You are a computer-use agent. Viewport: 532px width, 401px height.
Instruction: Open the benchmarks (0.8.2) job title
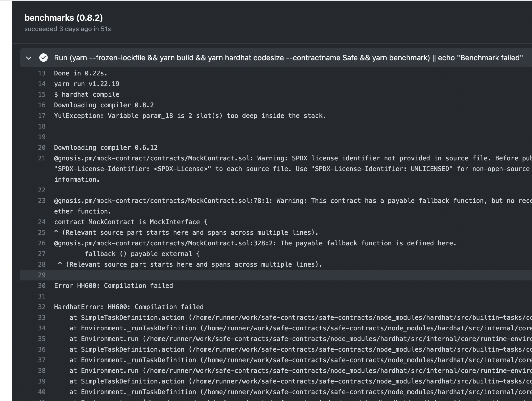pyautogui.click(x=63, y=18)
